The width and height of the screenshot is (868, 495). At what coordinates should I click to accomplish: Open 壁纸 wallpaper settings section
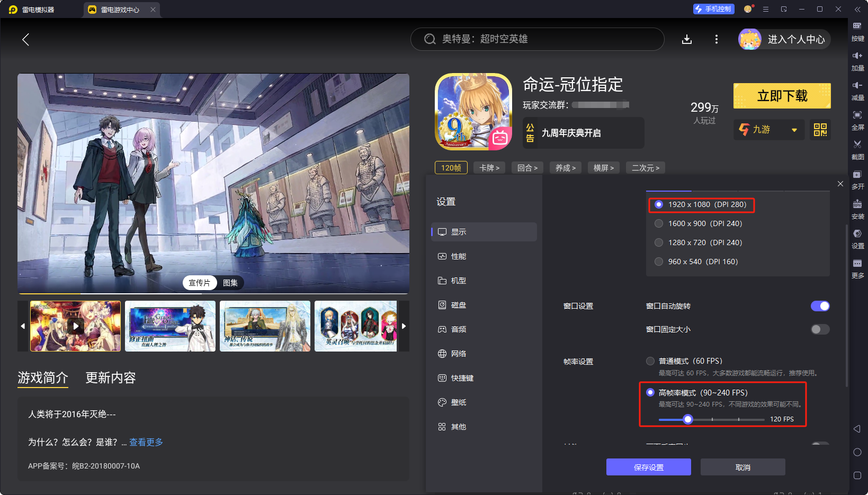[x=484, y=402]
